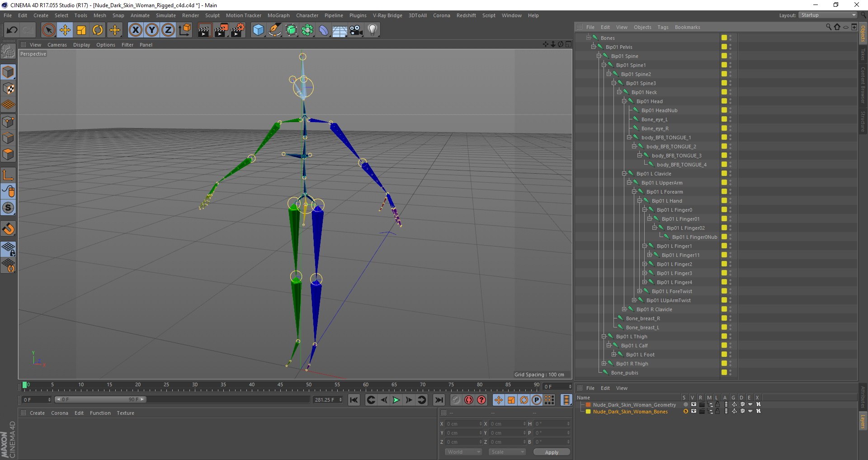The height and width of the screenshot is (460, 868).
Task: Click the coordinate system icon
Action: point(185,30)
